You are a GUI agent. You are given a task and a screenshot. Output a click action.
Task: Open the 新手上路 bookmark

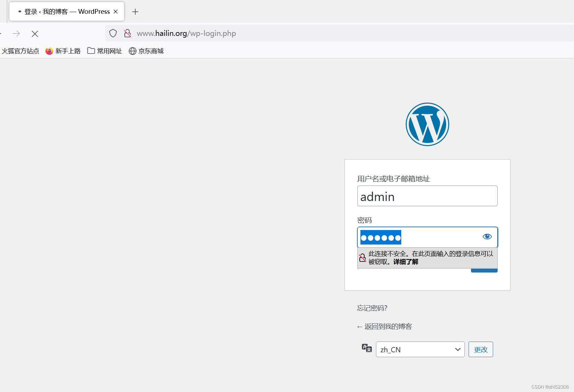[x=63, y=51]
